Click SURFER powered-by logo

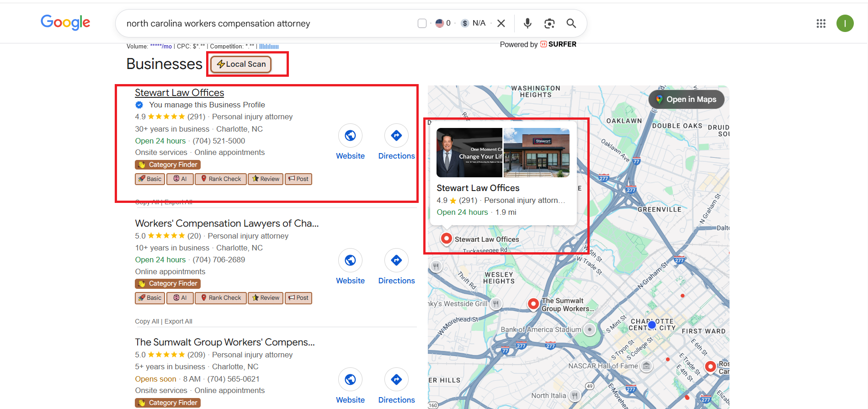(x=558, y=44)
